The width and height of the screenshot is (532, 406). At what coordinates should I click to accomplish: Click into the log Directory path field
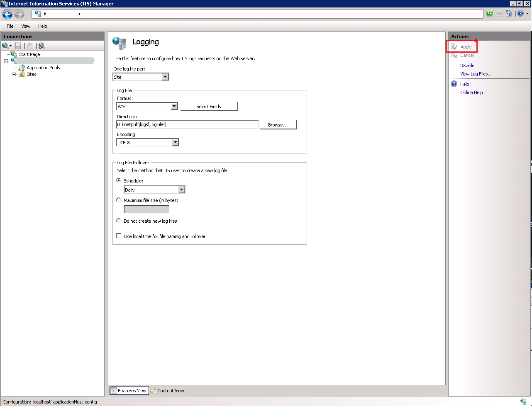[188, 124]
